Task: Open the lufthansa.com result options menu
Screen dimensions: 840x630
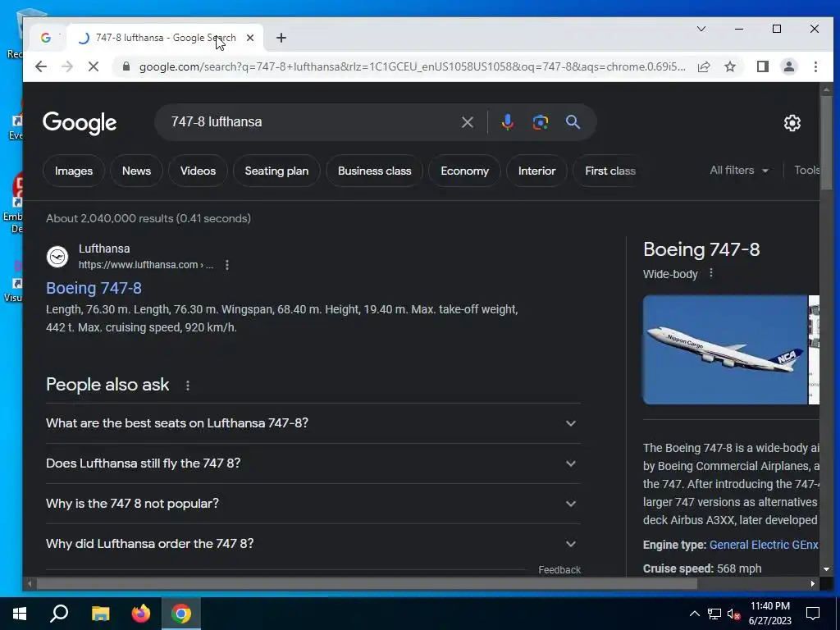Action: [x=227, y=265]
